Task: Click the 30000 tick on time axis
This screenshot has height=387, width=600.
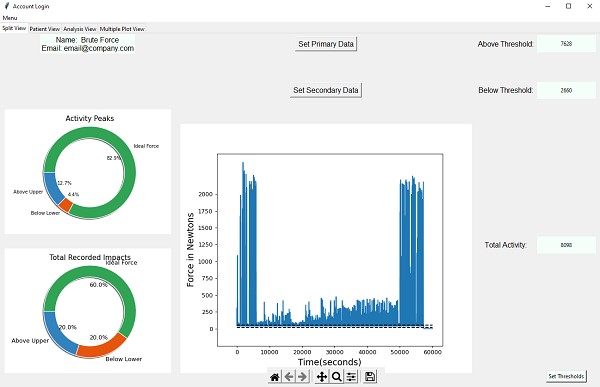Action: tap(334, 352)
